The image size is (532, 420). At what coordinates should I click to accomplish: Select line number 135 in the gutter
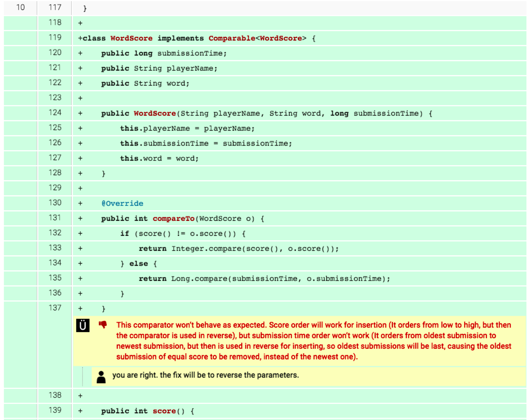coord(55,278)
